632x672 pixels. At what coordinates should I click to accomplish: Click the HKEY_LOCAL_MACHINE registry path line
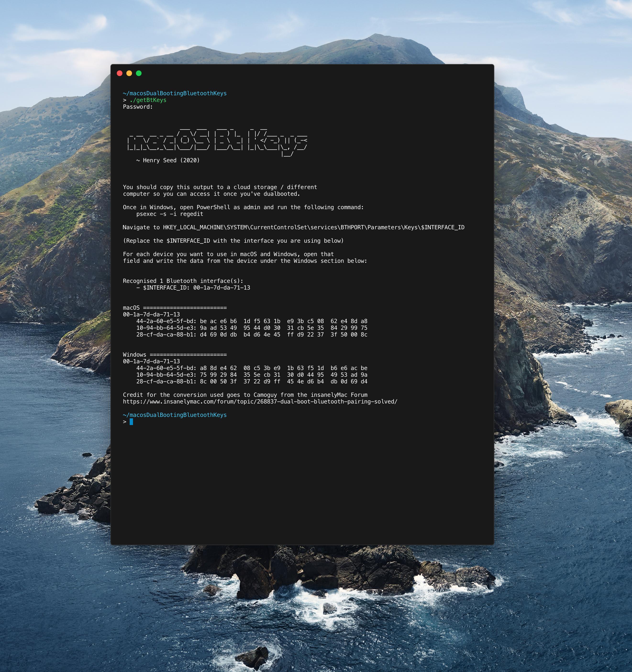point(293,228)
